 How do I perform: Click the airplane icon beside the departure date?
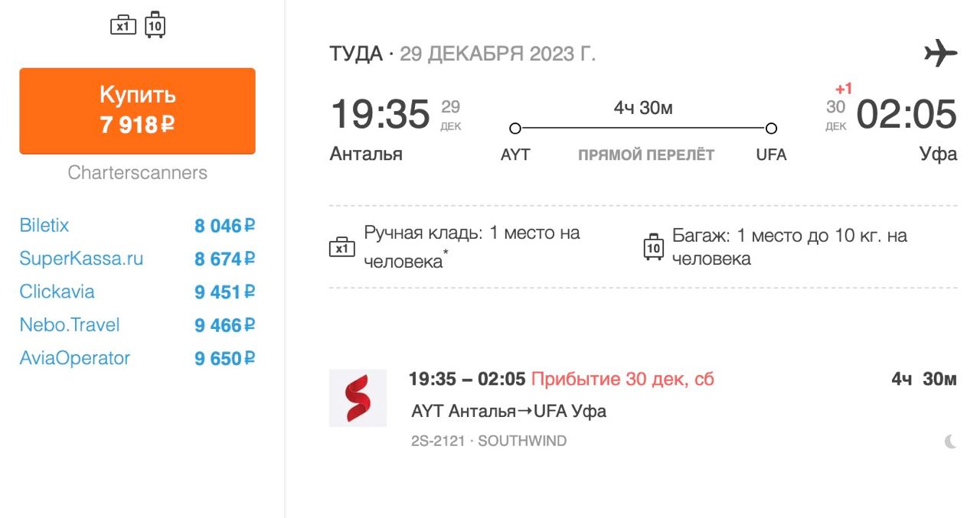[x=940, y=54]
